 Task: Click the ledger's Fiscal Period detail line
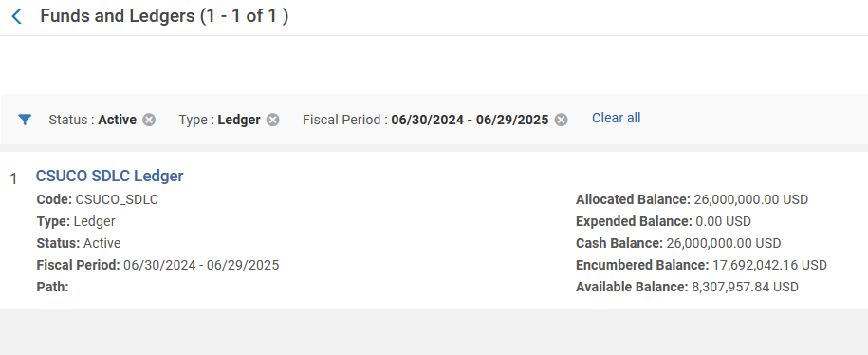point(157,265)
